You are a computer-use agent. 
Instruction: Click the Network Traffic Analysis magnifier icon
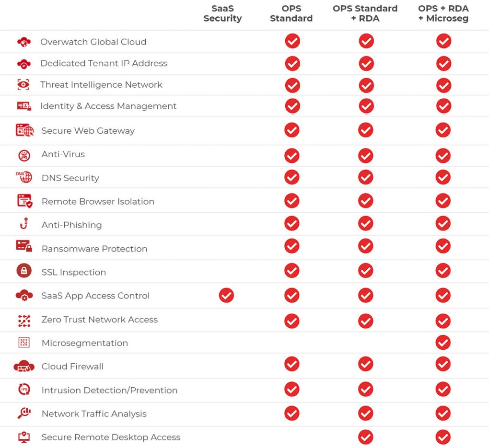point(24,413)
